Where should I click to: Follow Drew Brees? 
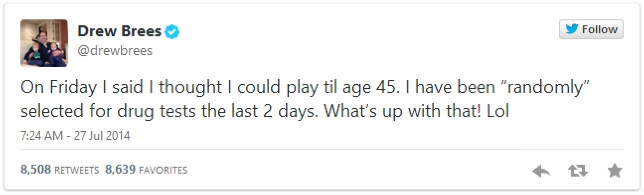click(x=591, y=29)
